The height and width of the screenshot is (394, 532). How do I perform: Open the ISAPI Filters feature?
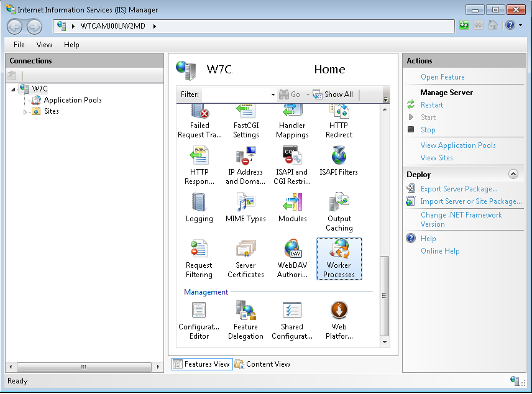coord(339,161)
